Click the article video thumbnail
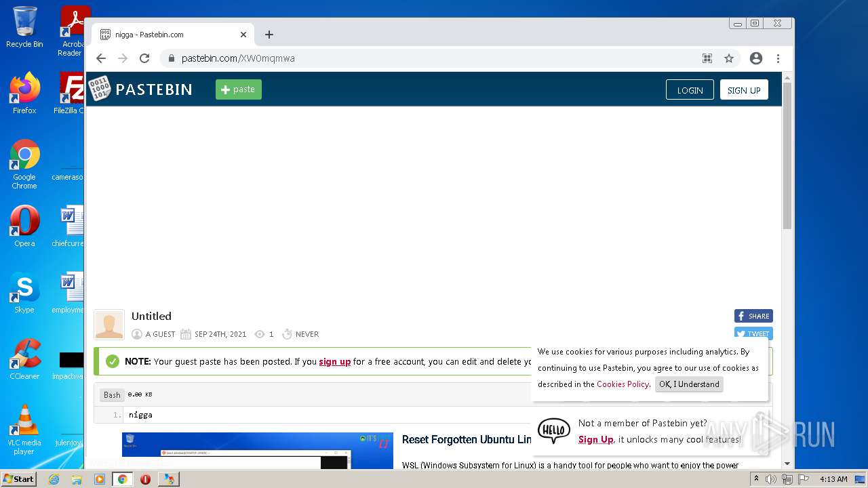The image size is (868, 488). tap(258, 451)
